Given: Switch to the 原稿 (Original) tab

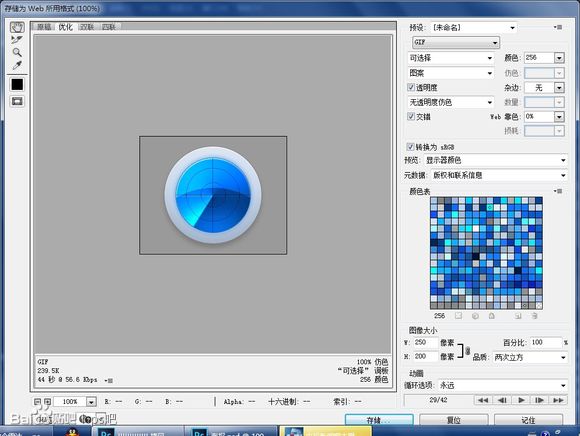Looking at the screenshot, I should coord(44,27).
